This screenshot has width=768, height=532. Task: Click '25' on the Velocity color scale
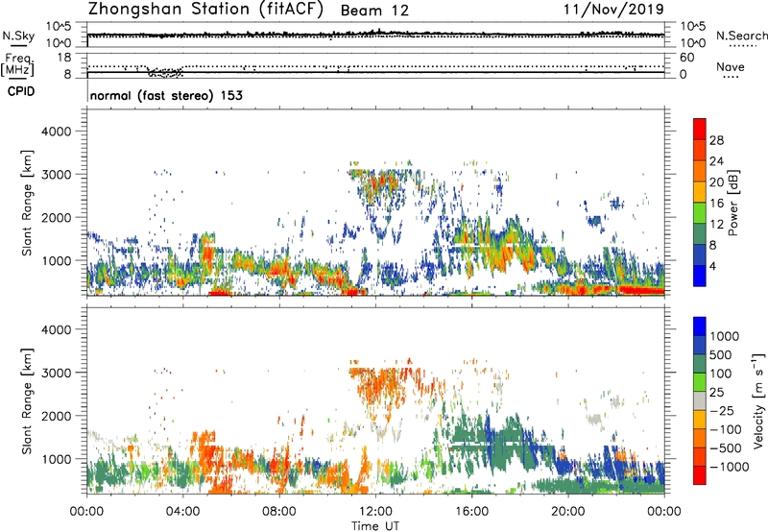click(716, 393)
